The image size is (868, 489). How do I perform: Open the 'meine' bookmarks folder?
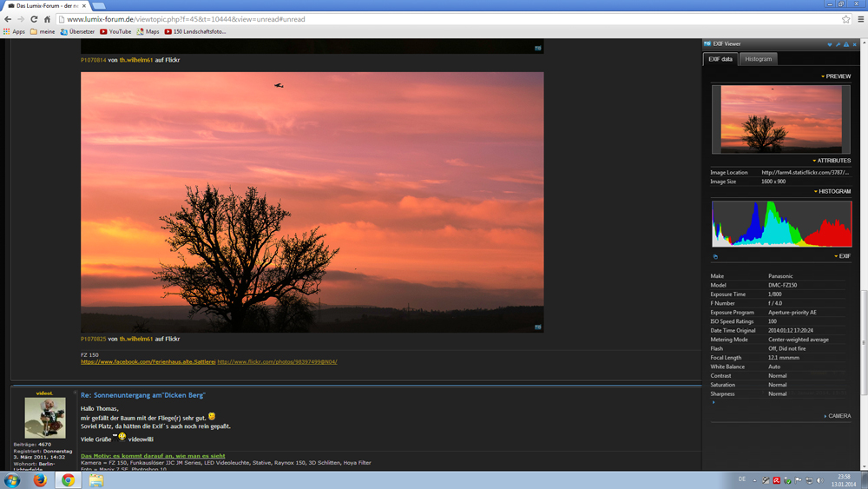click(x=43, y=31)
